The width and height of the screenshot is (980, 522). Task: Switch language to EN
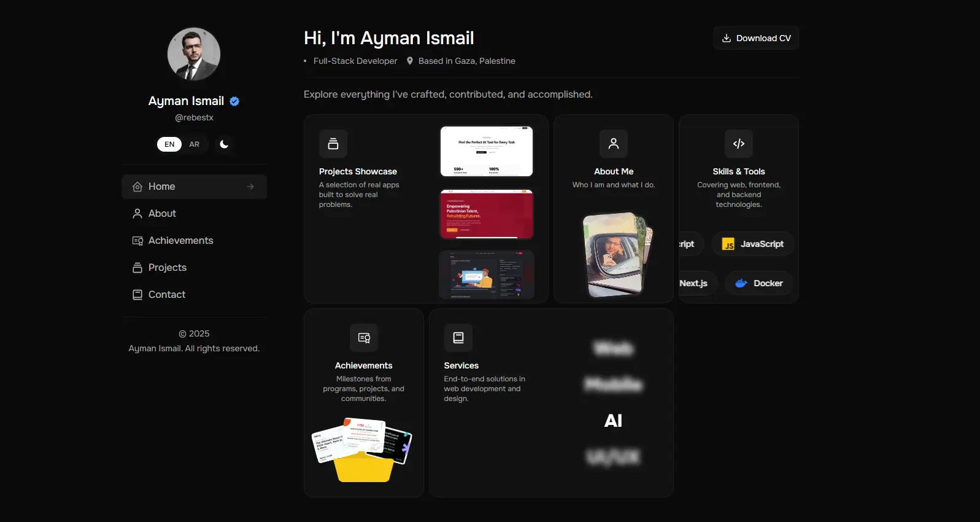[169, 144]
